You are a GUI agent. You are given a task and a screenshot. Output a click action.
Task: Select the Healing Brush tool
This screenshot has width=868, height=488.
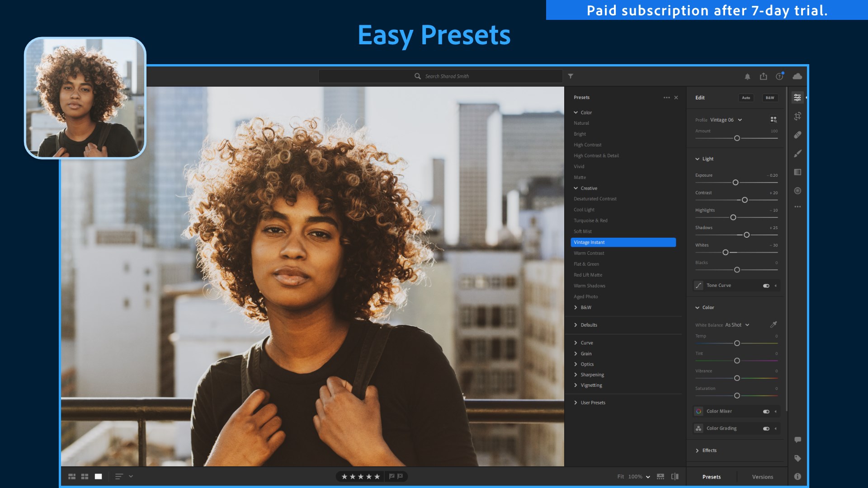[797, 135]
